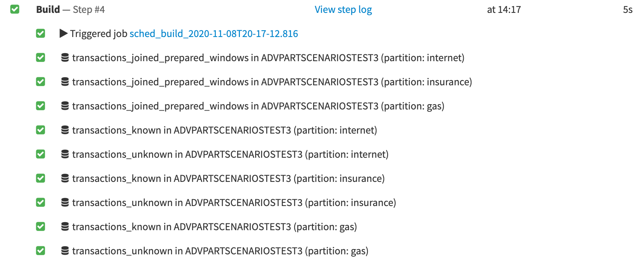Click green status check for transactions_unknown gas row
Screen dimensions: 644x268
point(41,251)
